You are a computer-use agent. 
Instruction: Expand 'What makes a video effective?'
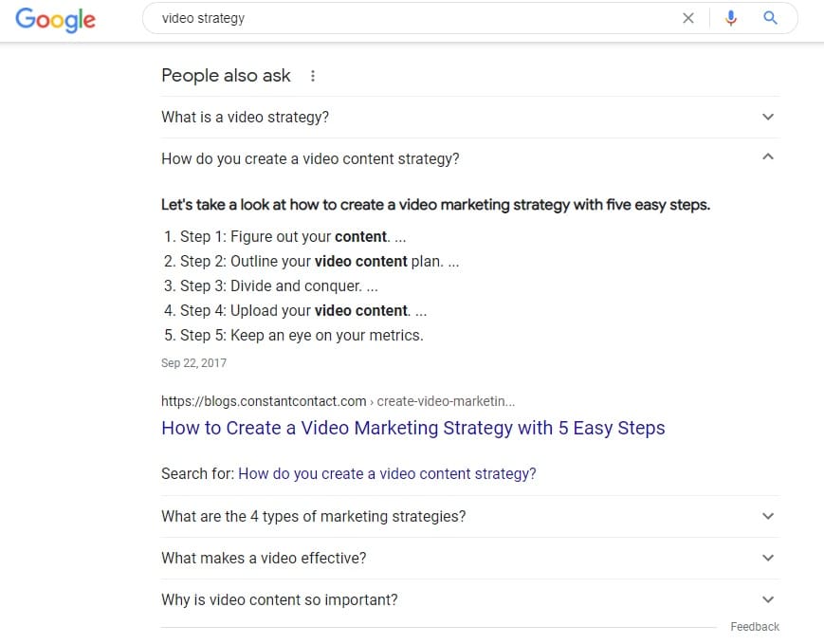coord(768,558)
